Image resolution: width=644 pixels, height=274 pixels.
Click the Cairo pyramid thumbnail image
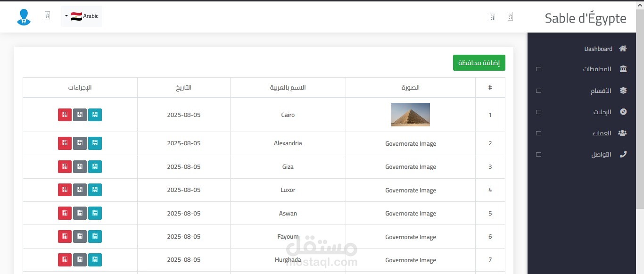coord(411,115)
